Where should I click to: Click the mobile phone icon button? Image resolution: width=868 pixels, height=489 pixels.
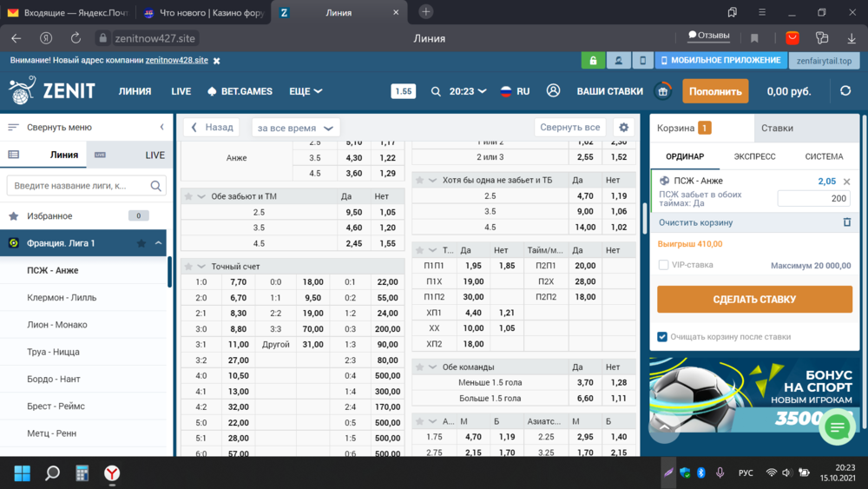[x=642, y=60]
